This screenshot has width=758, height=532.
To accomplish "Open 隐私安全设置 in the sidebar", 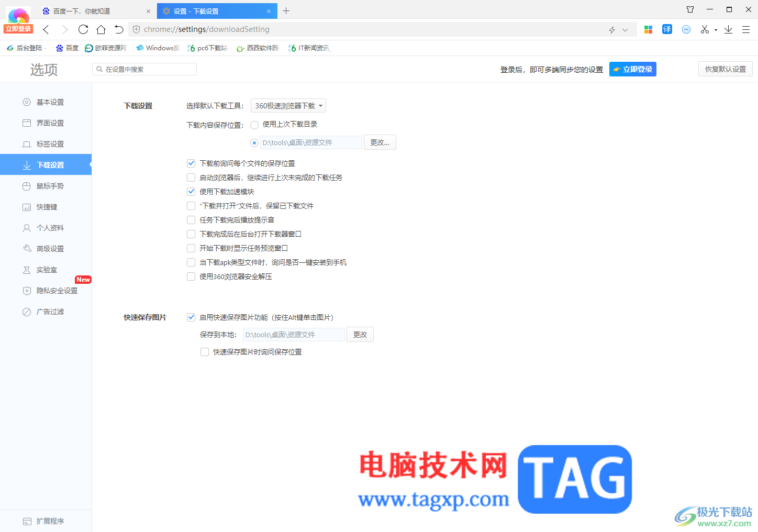I will 46,291.
